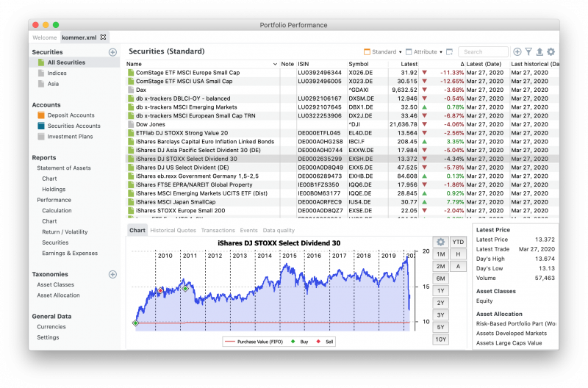Set chart range to 2M

coord(440,267)
